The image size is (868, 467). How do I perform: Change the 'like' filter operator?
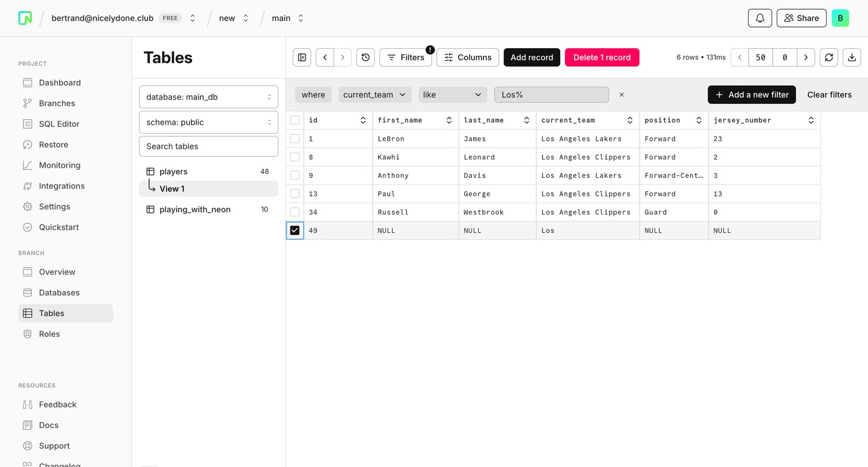453,95
